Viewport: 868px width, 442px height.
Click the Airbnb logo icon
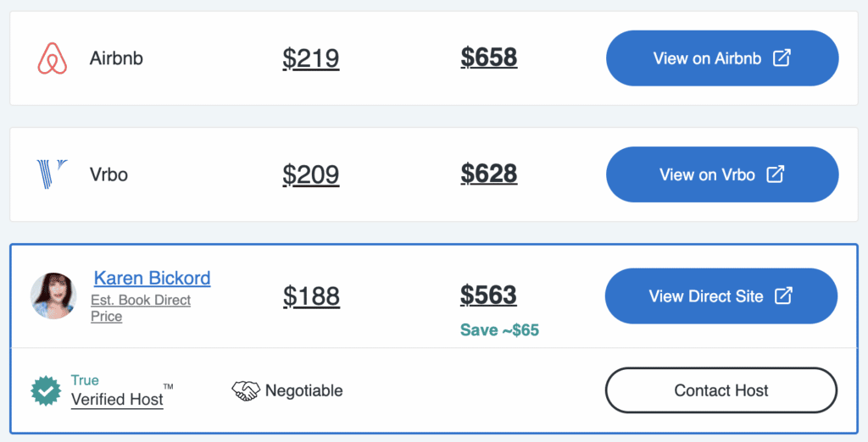53,58
